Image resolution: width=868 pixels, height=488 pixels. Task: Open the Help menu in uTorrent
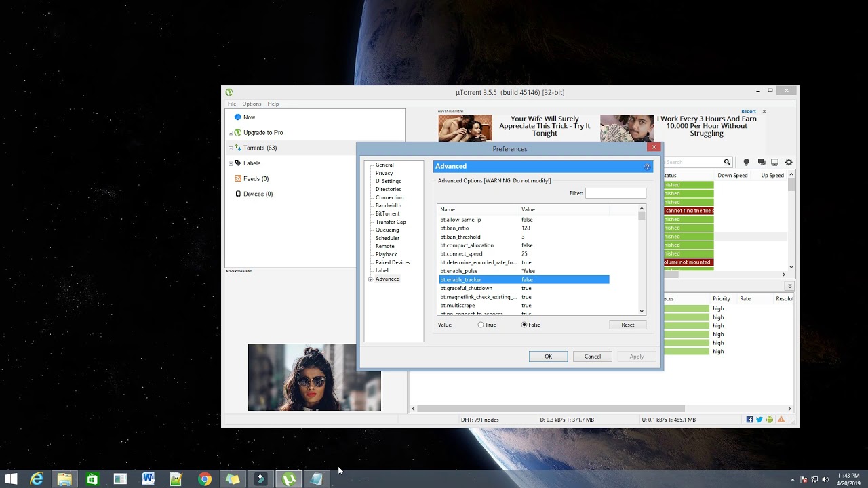273,104
